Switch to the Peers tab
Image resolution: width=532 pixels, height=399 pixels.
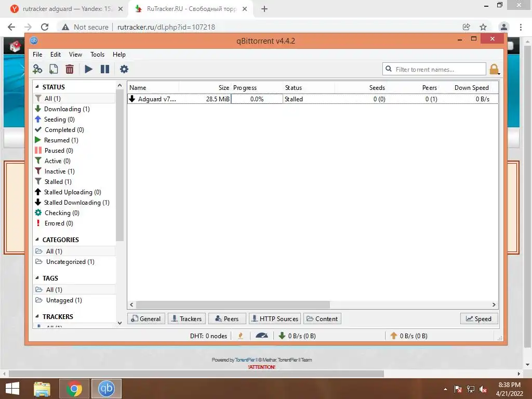pyautogui.click(x=227, y=318)
